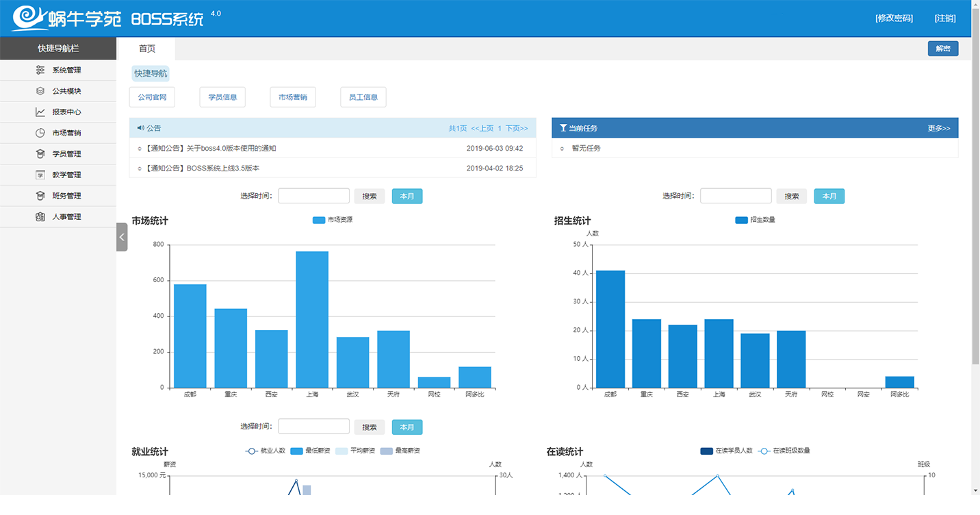980x515 pixels.
Task: Click the 市场统计 date selection input field
Action: click(x=313, y=196)
